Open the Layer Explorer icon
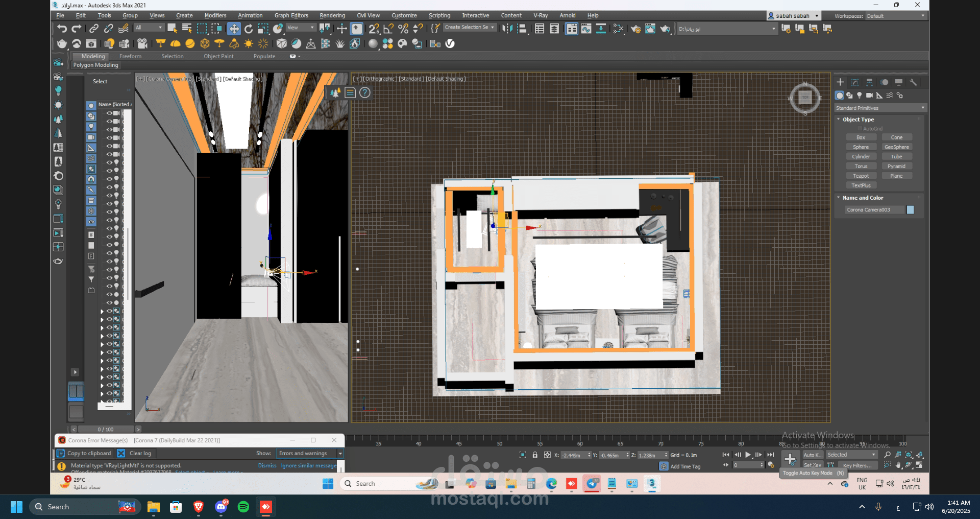This screenshot has height=519, width=980. [x=554, y=29]
